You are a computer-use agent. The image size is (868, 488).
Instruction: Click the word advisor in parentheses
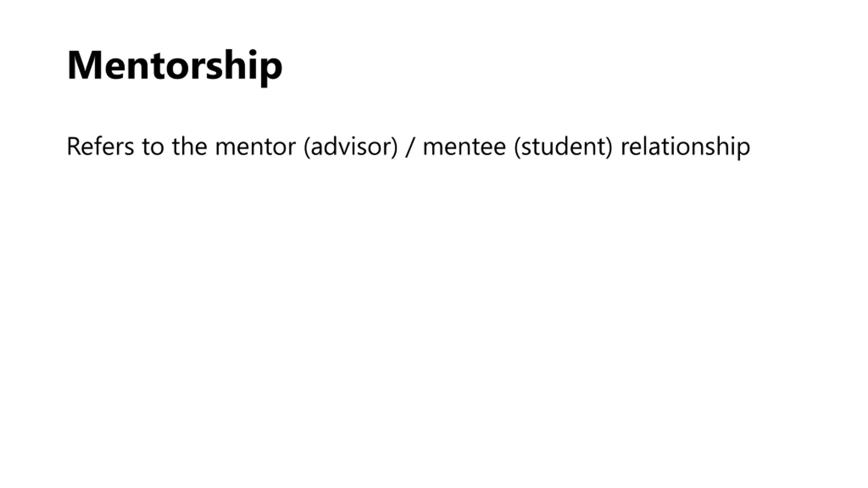click(x=350, y=146)
